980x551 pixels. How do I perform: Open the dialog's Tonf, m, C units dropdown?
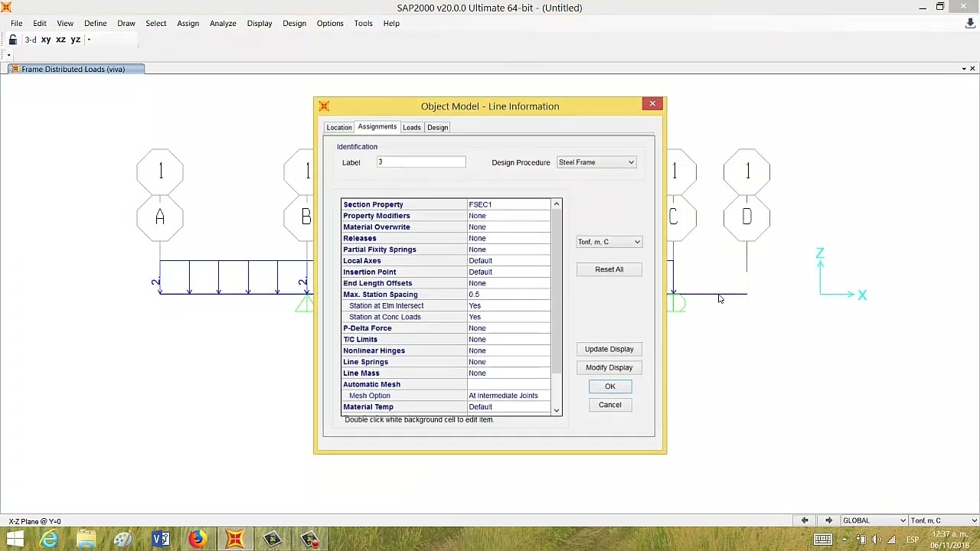point(609,242)
